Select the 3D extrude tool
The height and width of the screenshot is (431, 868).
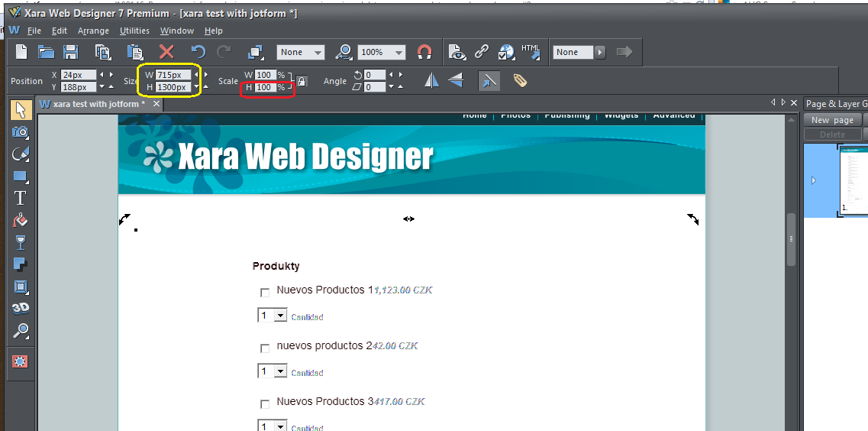(x=21, y=309)
